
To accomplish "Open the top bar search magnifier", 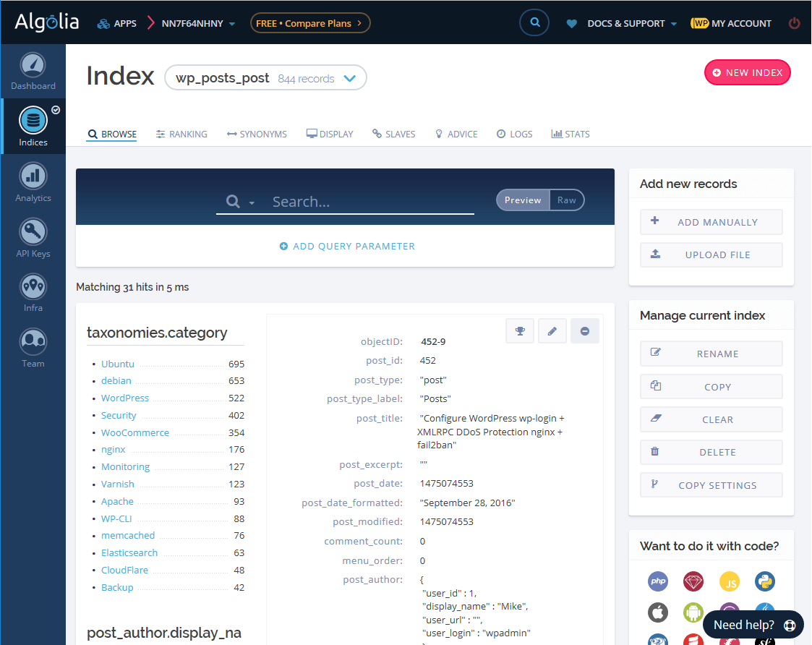I will click(534, 22).
